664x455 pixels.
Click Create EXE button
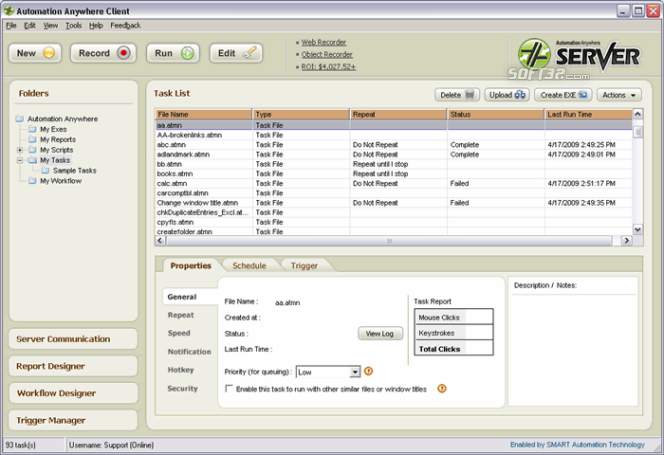click(563, 95)
